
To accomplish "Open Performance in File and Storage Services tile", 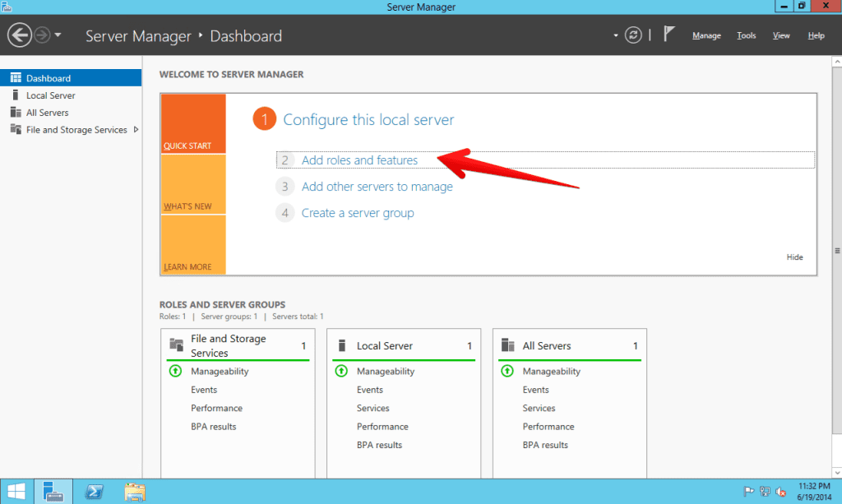I will (216, 408).
